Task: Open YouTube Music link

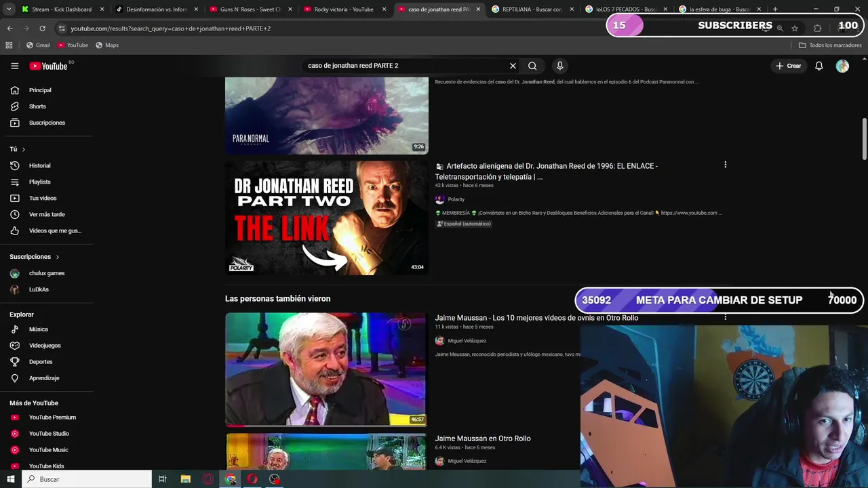Action: point(47,450)
